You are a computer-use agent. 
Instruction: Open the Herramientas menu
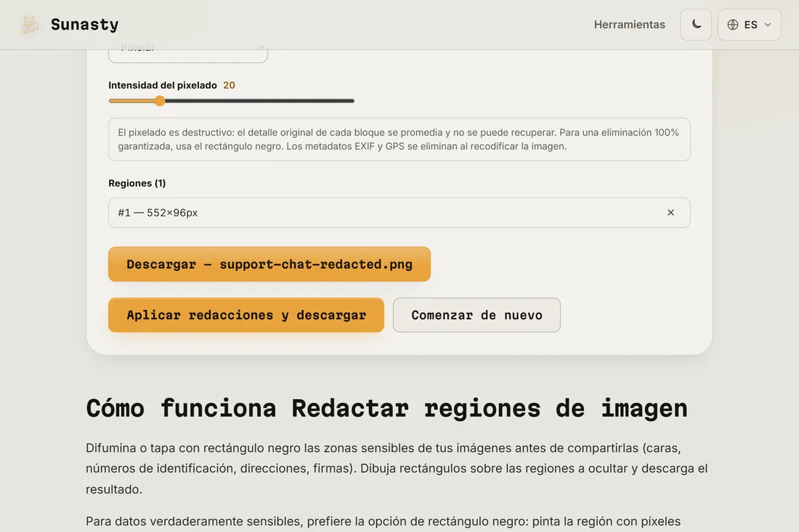pos(629,25)
